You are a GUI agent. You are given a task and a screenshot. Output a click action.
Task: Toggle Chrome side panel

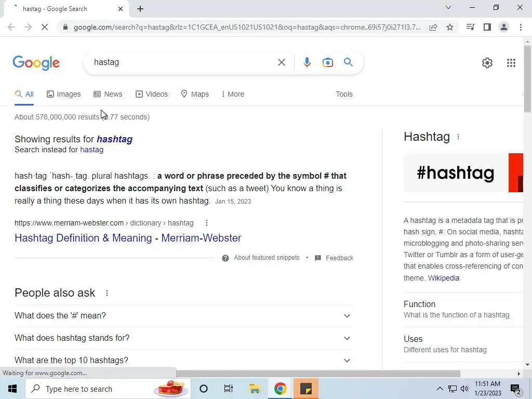[x=487, y=27]
